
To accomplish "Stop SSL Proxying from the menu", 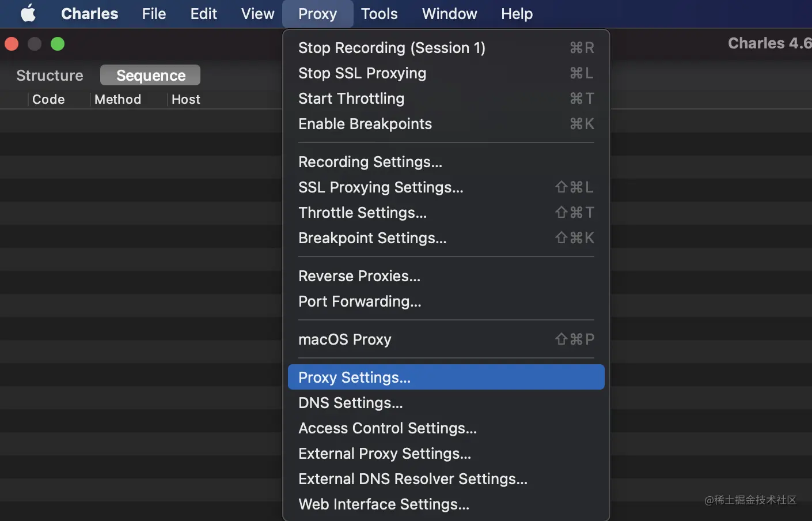I will pyautogui.click(x=362, y=73).
